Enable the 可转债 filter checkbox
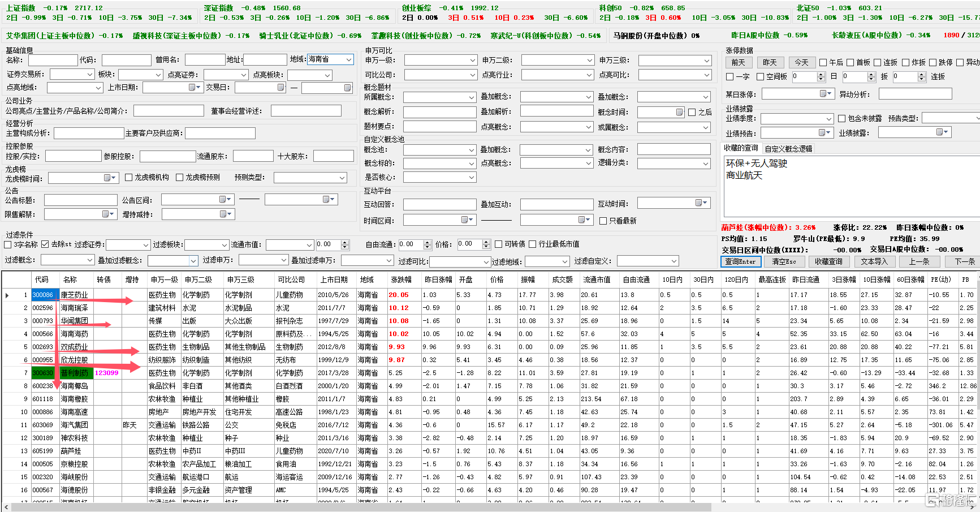The height and width of the screenshot is (512, 980). [x=498, y=244]
